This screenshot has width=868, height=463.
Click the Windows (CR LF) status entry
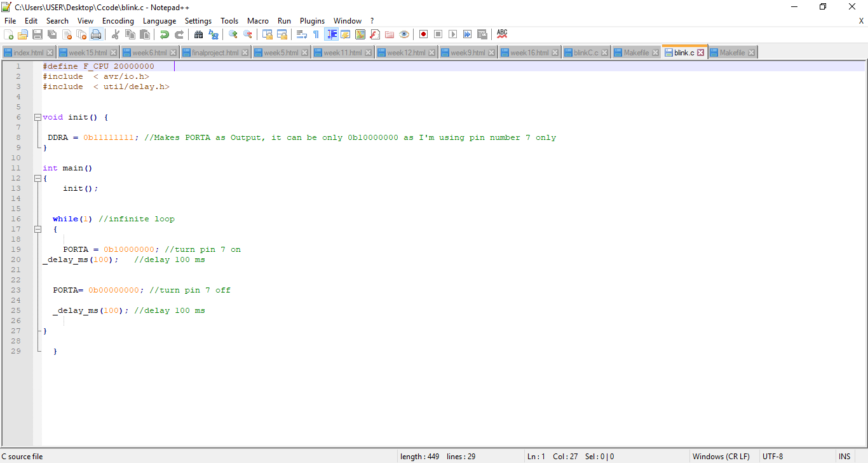721,457
